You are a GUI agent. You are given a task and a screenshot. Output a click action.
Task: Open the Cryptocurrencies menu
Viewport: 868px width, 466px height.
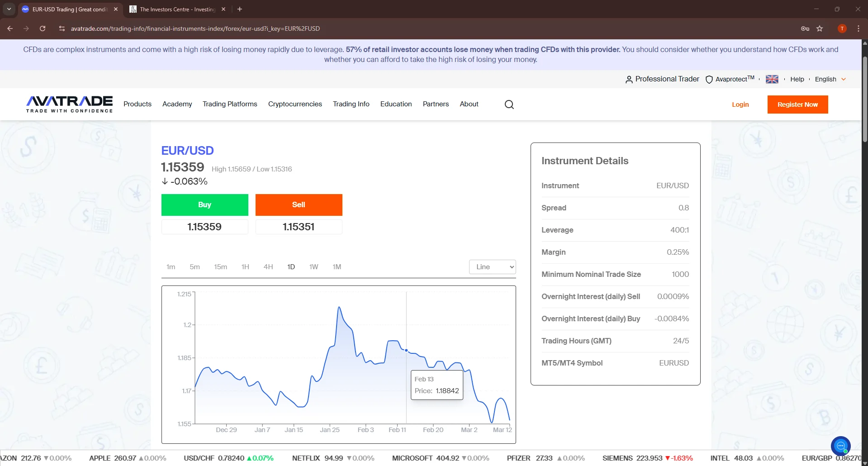(x=295, y=104)
